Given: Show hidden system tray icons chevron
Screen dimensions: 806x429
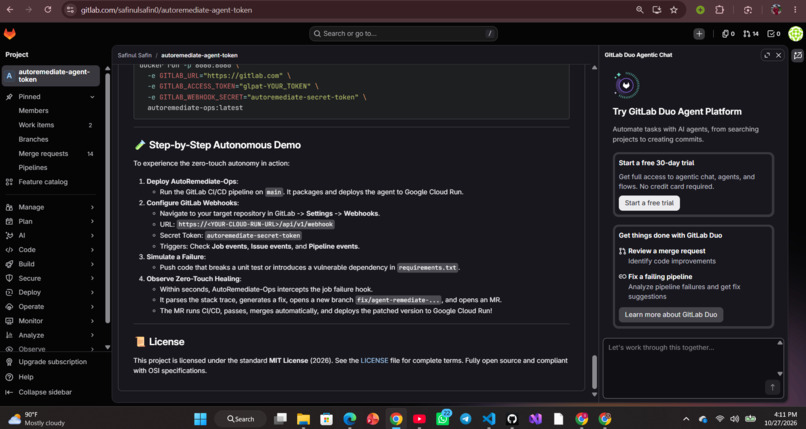Looking at the screenshot, I should pyautogui.click(x=686, y=419).
